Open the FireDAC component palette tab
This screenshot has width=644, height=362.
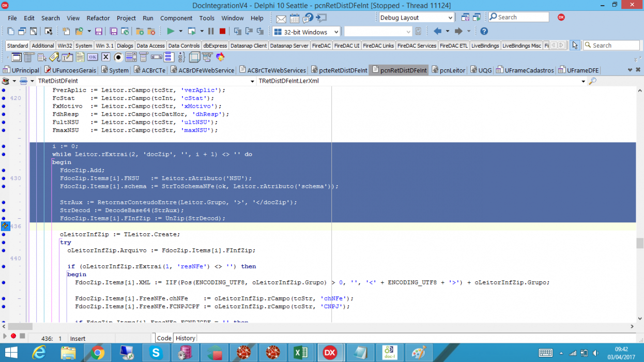coord(321,46)
